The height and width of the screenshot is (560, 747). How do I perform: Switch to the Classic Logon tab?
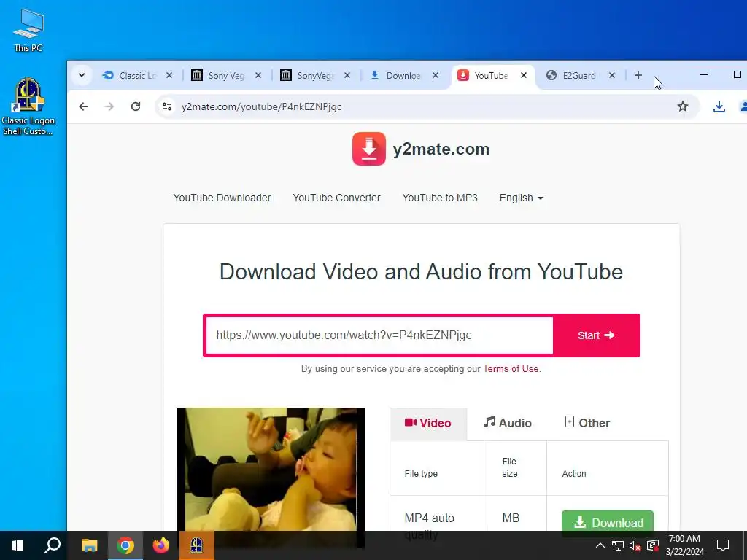point(130,75)
